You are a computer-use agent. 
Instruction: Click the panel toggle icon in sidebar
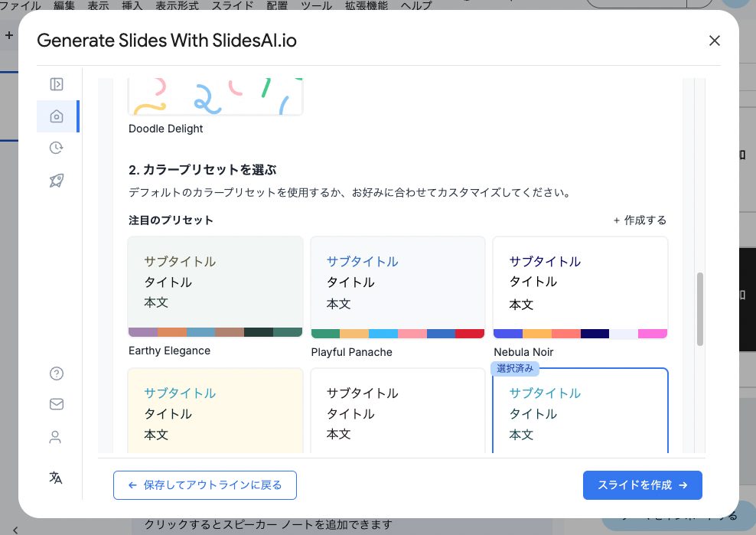coord(56,84)
